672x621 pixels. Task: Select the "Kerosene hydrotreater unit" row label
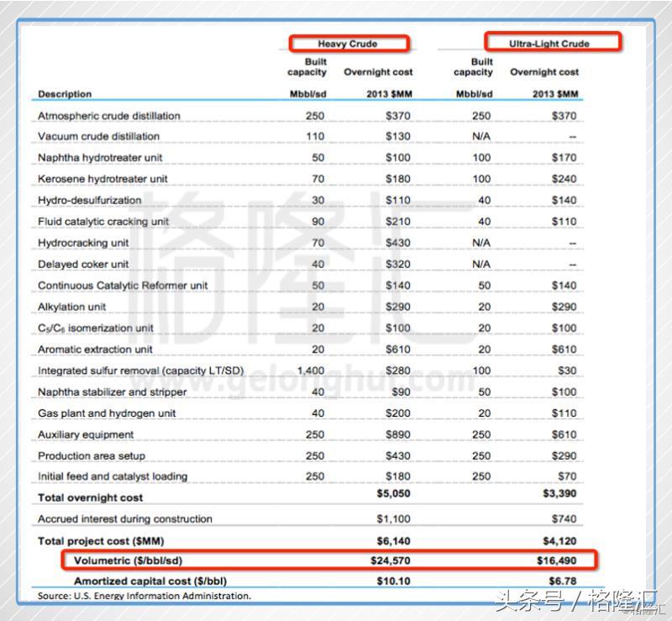(102, 179)
